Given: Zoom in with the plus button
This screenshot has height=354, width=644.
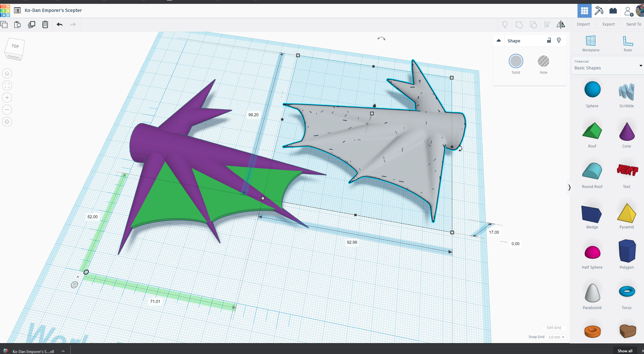Looking at the screenshot, I should [7, 97].
